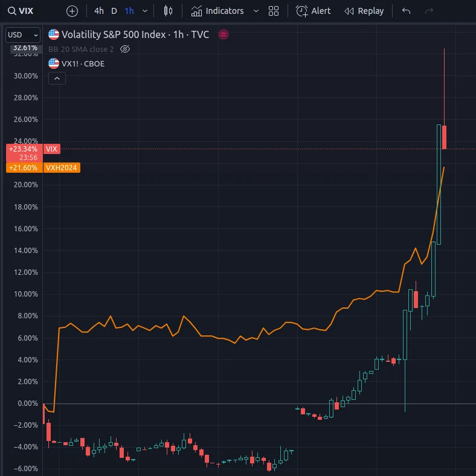Click the red VIX price label

coord(51,149)
